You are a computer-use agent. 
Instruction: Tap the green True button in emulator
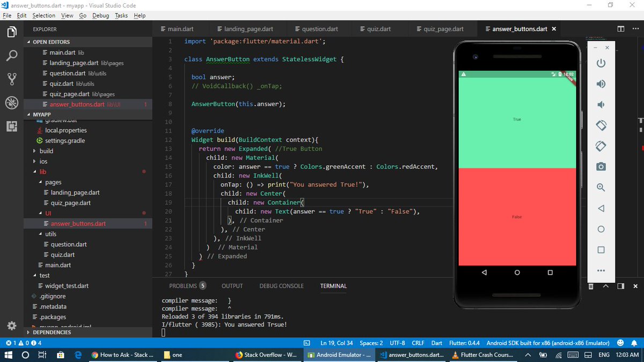517,122
